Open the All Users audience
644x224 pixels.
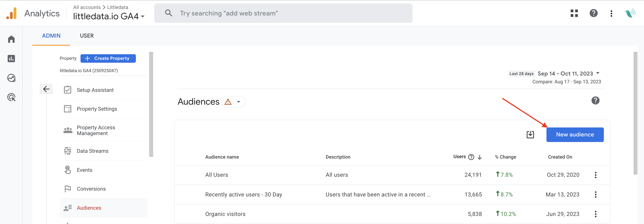[217, 175]
